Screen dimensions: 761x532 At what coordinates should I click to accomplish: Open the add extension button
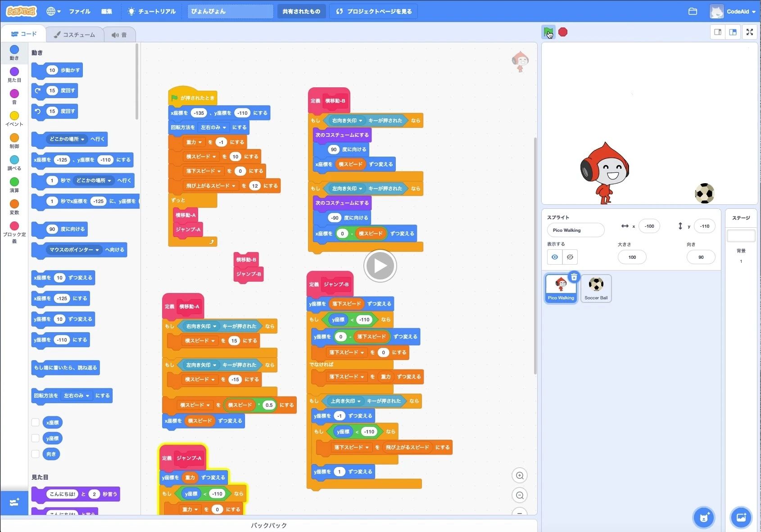(14, 502)
